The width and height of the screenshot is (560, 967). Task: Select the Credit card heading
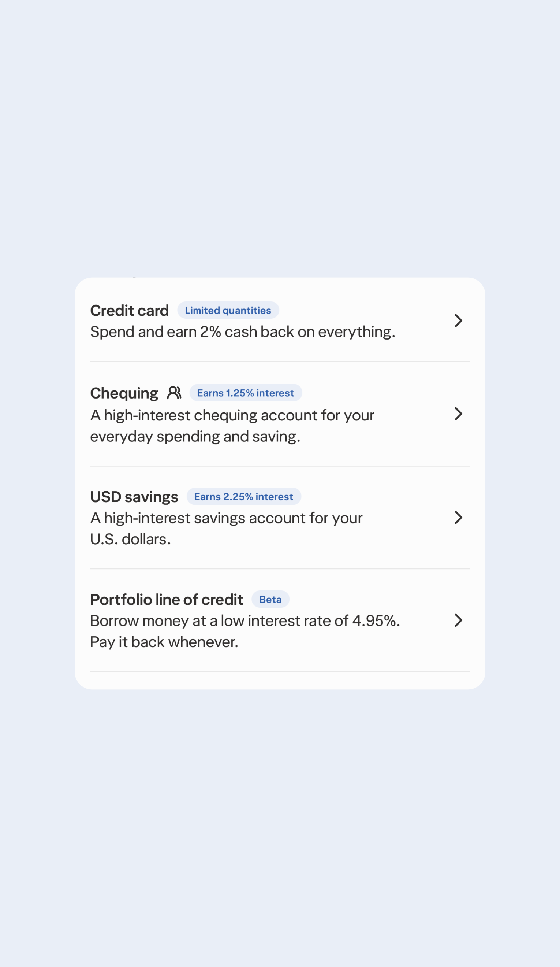click(x=129, y=311)
